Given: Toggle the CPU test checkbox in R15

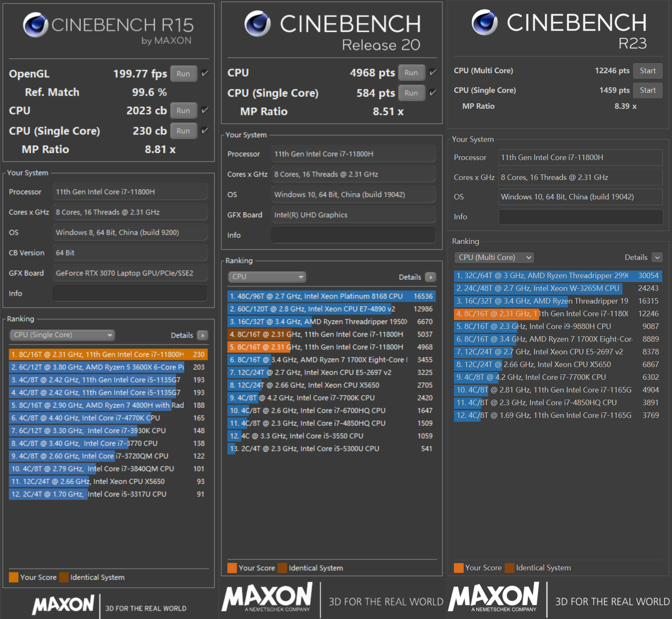Looking at the screenshot, I should coord(205,110).
